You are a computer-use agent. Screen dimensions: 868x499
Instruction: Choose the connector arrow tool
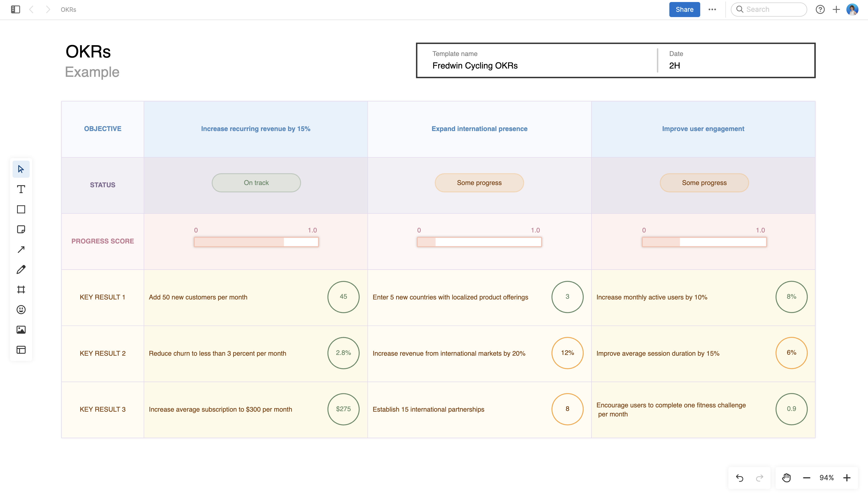point(21,249)
